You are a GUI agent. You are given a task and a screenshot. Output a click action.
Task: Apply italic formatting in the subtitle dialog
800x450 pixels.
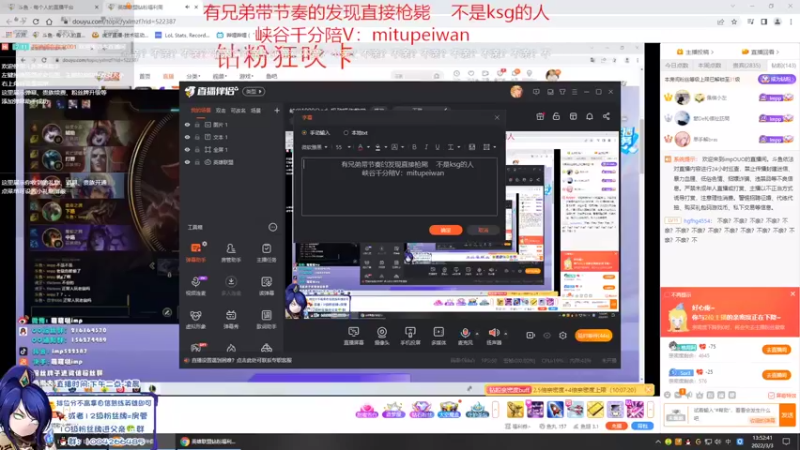pyautogui.click(x=426, y=147)
